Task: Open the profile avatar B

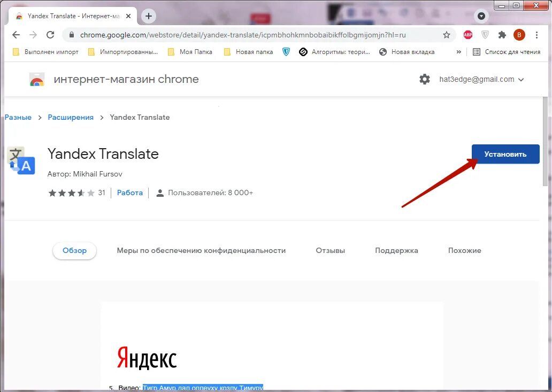Action: tap(519, 34)
